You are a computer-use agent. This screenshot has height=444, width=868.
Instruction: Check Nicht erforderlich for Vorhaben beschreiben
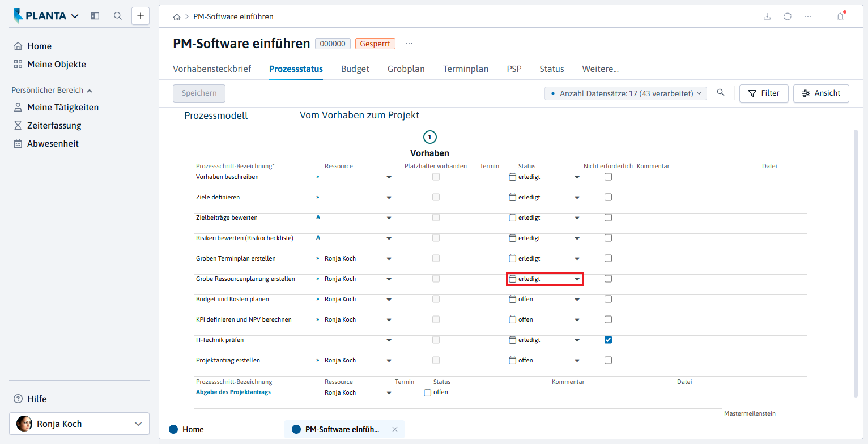pos(608,177)
